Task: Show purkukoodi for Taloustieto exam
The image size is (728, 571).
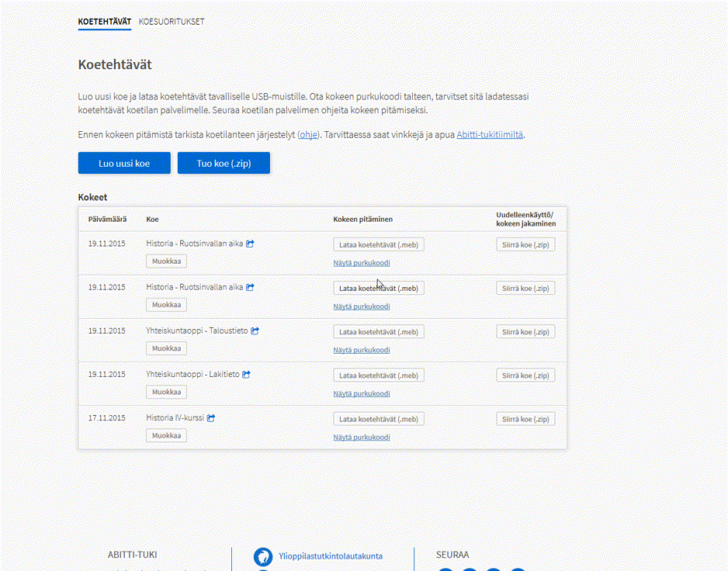Action: (362, 350)
